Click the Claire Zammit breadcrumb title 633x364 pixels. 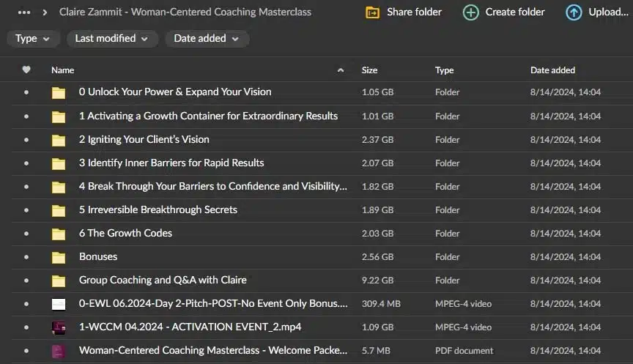coord(185,12)
